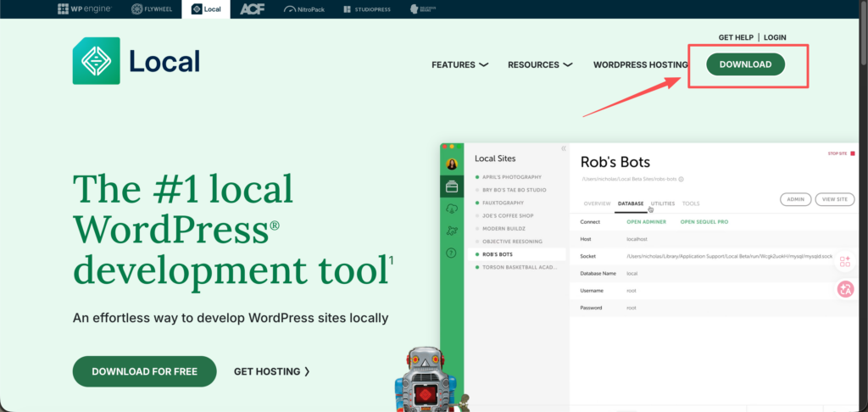Click the Database Name value local
The height and width of the screenshot is (412, 868).
[632, 274]
